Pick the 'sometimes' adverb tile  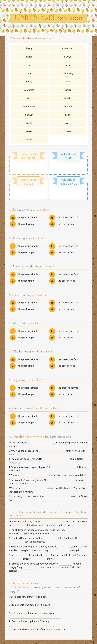click(68, 49)
